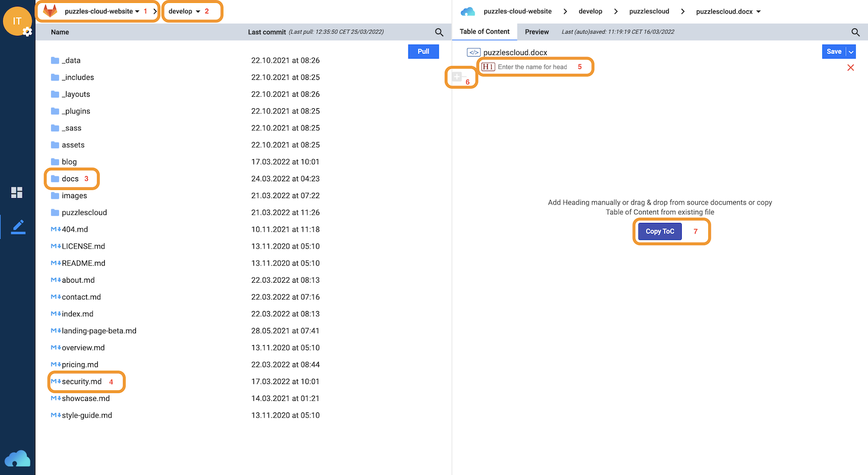
Task: Select the landing-page-beta.md file
Action: [x=93, y=331]
